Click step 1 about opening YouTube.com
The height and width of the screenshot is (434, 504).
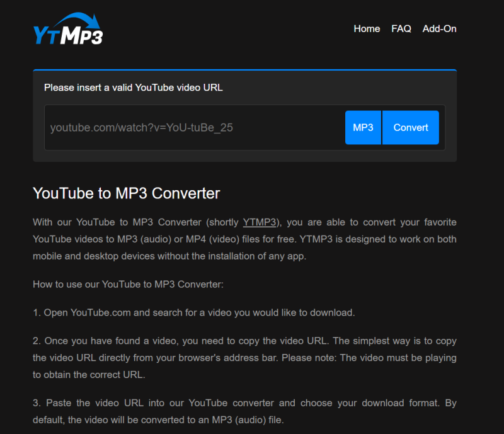coord(194,312)
